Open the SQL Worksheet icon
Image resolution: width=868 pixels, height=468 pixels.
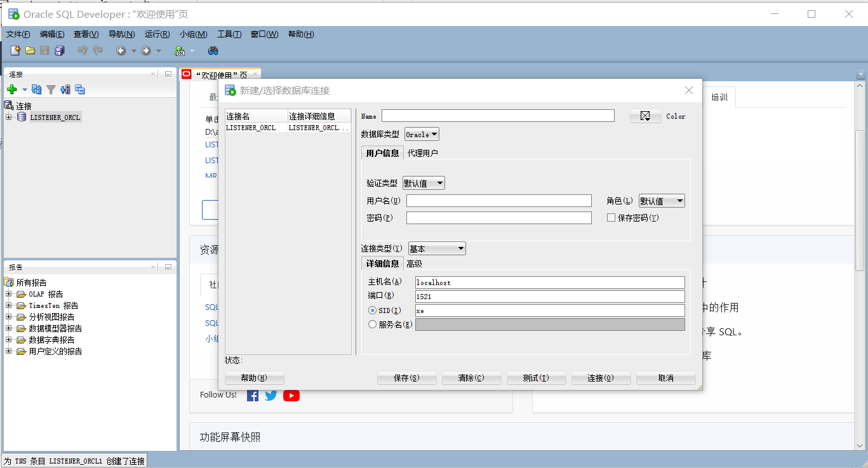coord(180,51)
